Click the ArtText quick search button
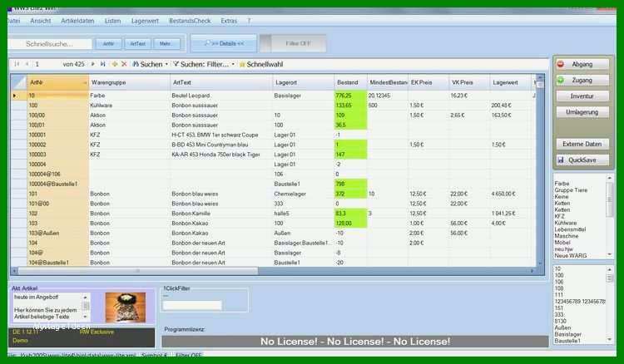Screen dimensions: 624x364 [137, 44]
